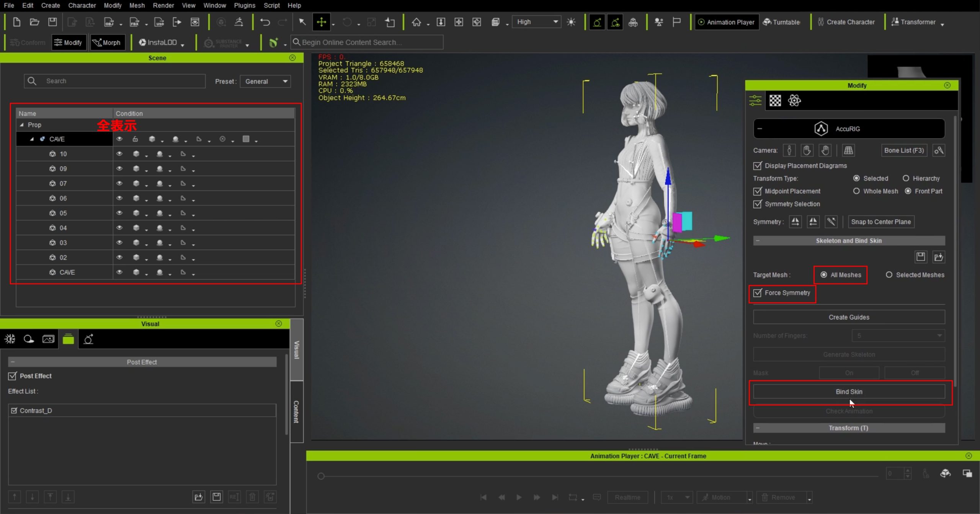Open Atmosphere sun icon in Visual panel
Viewport: 980px width, 514px height.
click(x=10, y=339)
